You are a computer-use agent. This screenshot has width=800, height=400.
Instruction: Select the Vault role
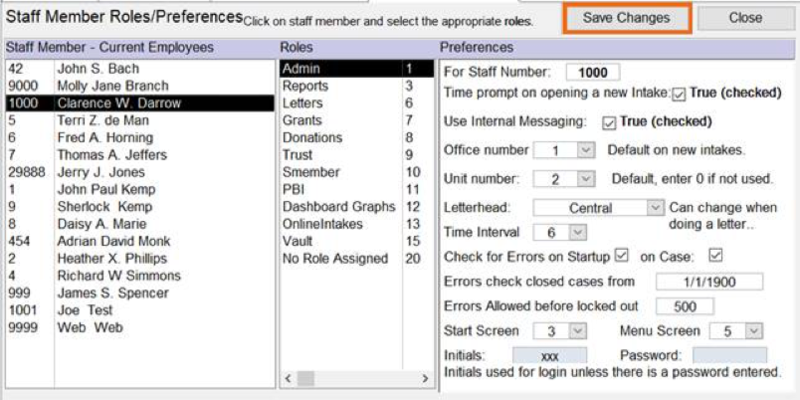point(299,240)
